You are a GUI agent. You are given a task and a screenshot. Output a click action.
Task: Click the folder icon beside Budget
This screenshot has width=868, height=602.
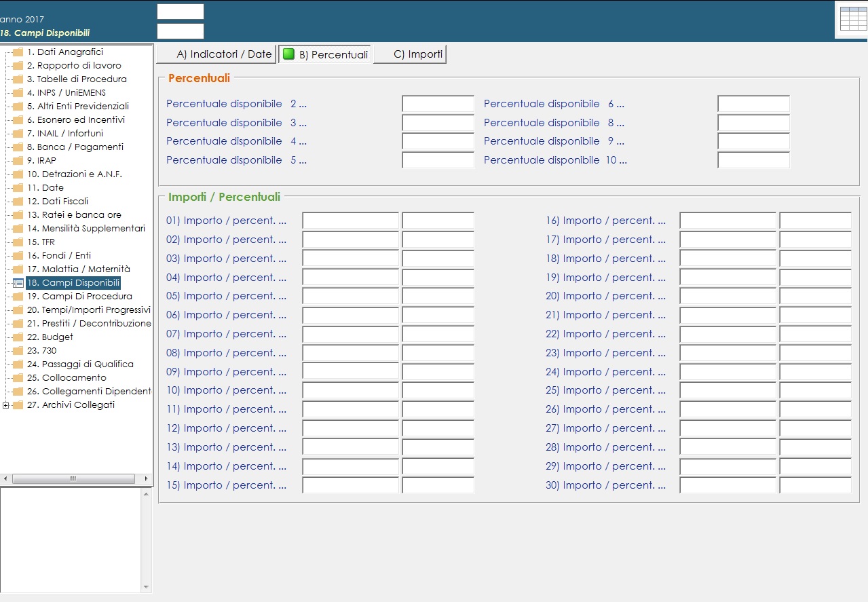18,337
